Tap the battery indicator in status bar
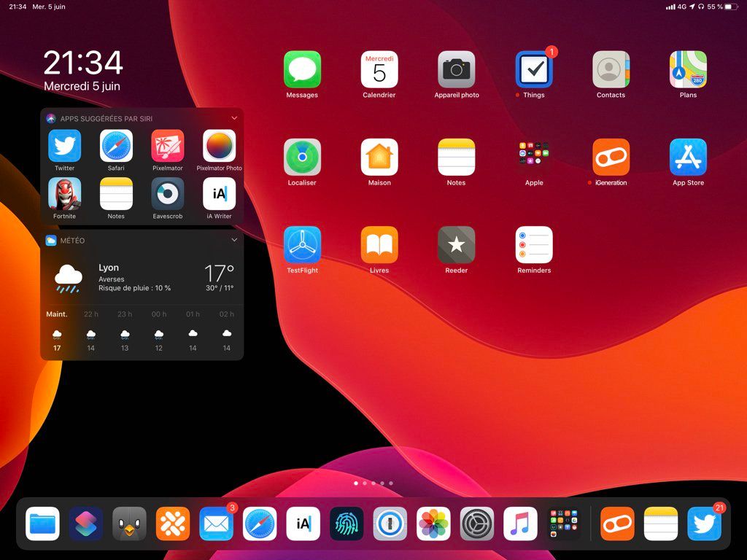Screen dimensions: 747x560 (731, 7)
